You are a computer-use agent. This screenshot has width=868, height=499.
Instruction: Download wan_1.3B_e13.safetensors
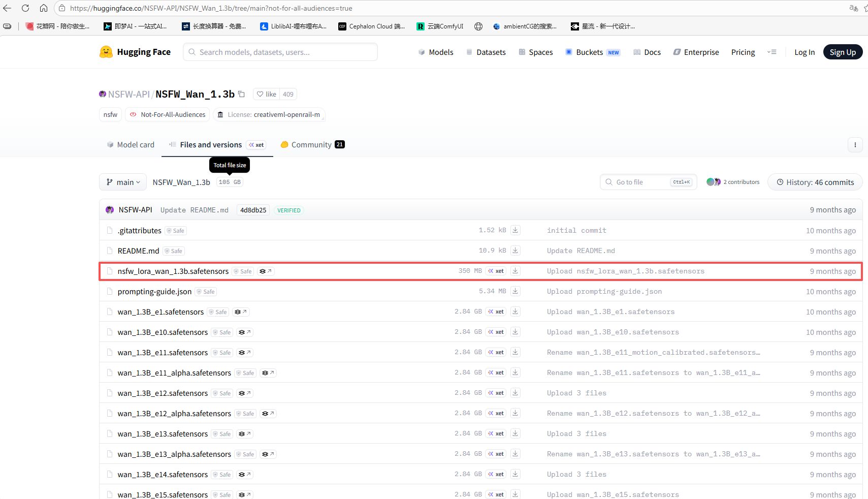515,433
